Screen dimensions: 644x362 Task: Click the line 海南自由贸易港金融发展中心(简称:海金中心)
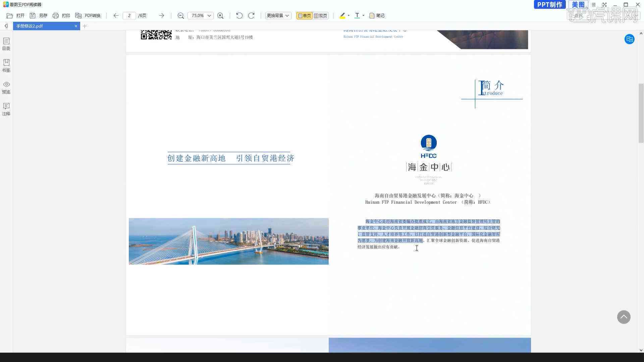pos(428,195)
